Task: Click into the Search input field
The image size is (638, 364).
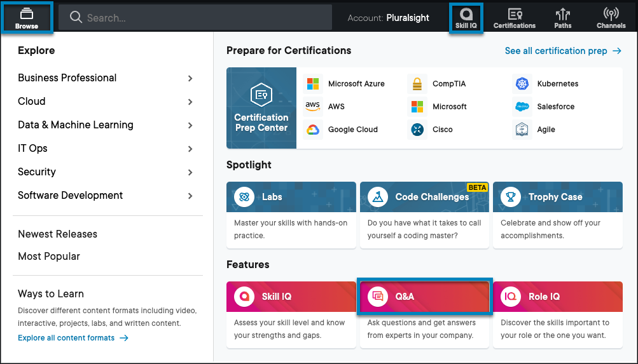Action: click(195, 17)
